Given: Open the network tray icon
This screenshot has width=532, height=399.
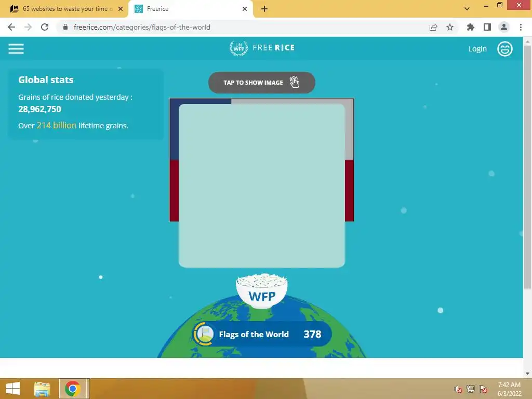Looking at the screenshot, I should 471,389.
